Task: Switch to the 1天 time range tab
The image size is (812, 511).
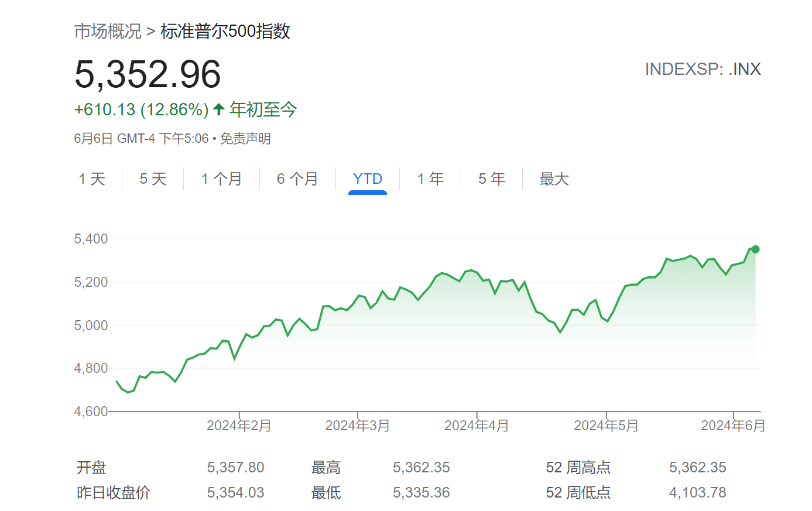Action: click(x=92, y=179)
